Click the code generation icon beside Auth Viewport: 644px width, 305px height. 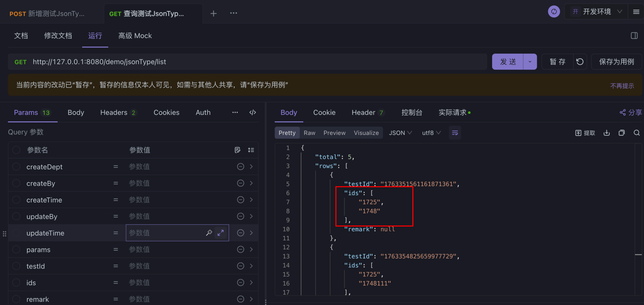253,112
